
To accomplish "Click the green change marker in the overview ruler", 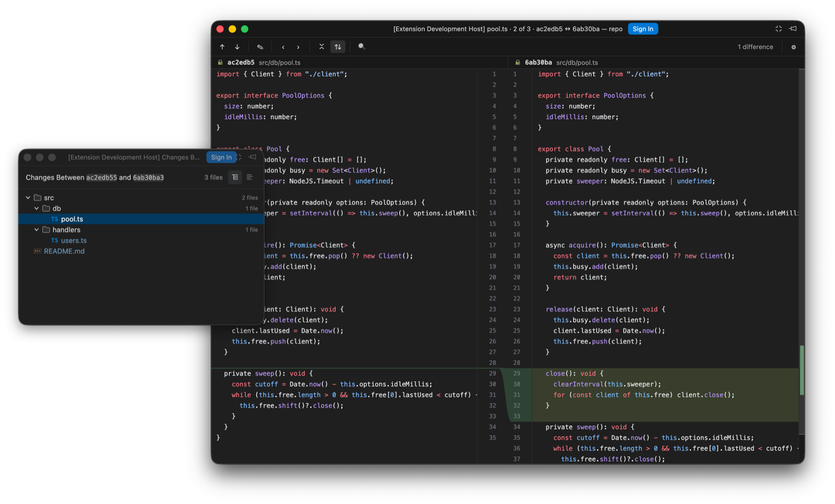I will 802,370.
